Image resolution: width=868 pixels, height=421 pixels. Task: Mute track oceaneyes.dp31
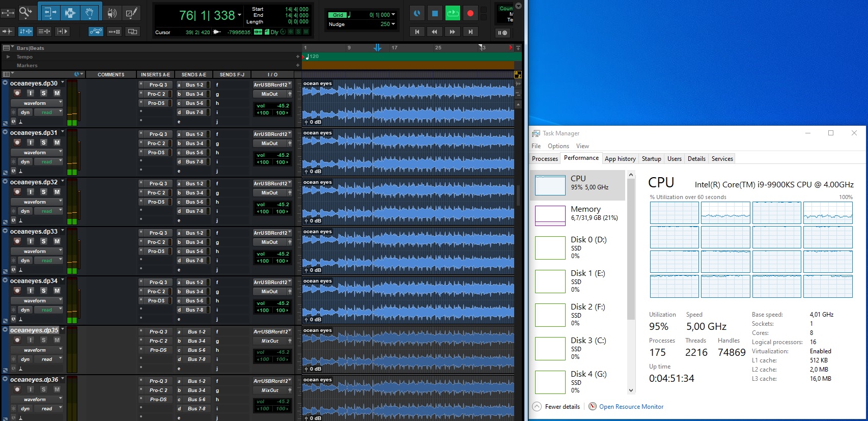[57, 143]
